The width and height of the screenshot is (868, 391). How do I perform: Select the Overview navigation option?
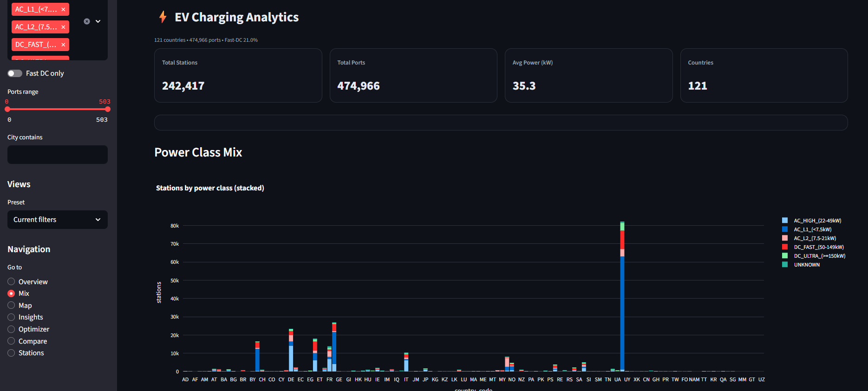(x=12, y=282)
